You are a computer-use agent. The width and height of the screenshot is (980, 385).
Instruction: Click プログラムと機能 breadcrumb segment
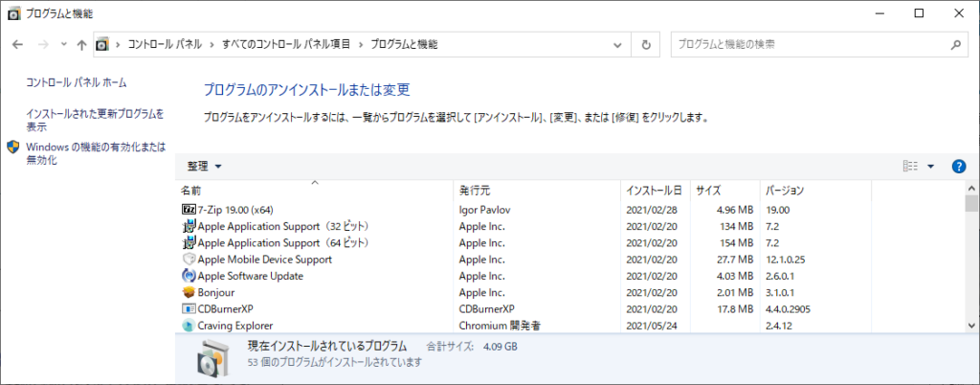click(x=405, y=44)
